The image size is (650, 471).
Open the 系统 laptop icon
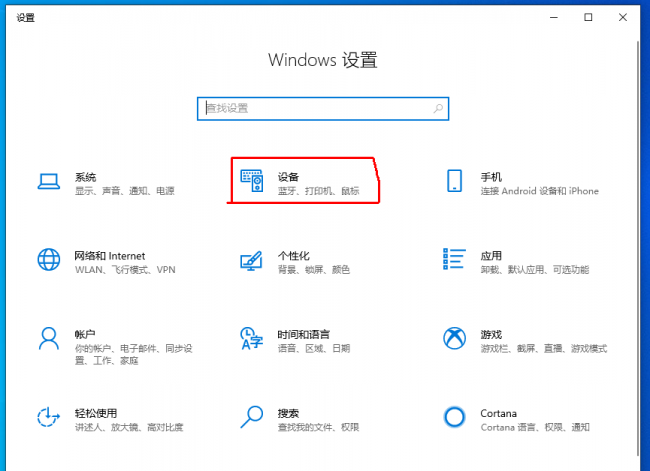pos(49,181)
